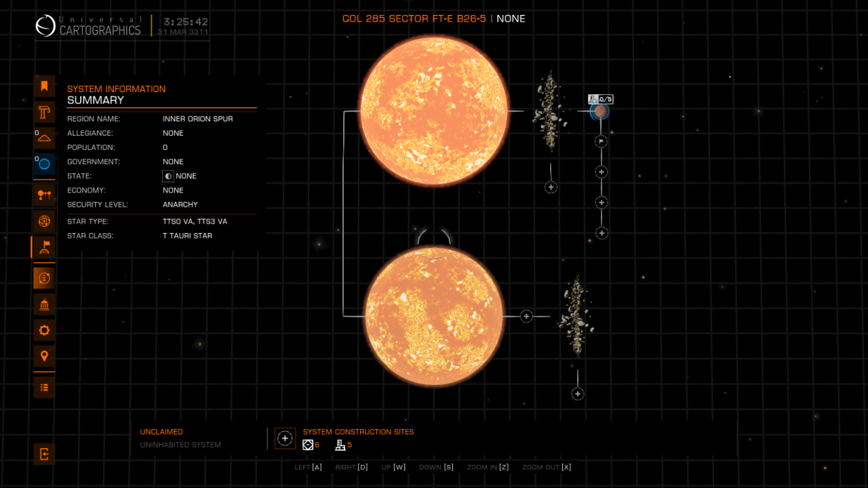The height and width of the screenshot is (488, 868).
Task: Open the circular target-ring sidebar icon
Action: click(44, 221)
